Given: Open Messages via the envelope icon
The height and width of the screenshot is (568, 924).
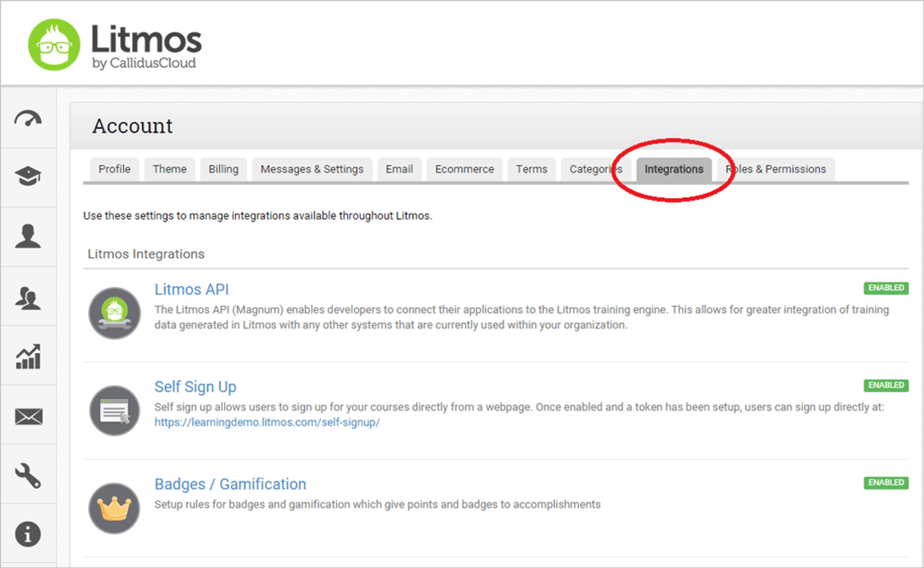Looking at the screenshot, I should point(29,417).
